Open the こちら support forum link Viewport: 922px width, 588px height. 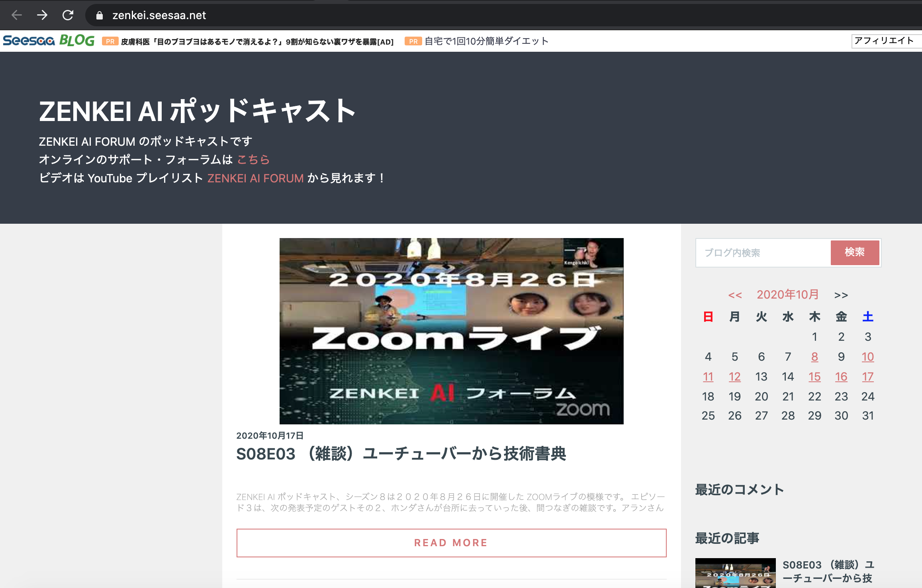pos(253,160)
